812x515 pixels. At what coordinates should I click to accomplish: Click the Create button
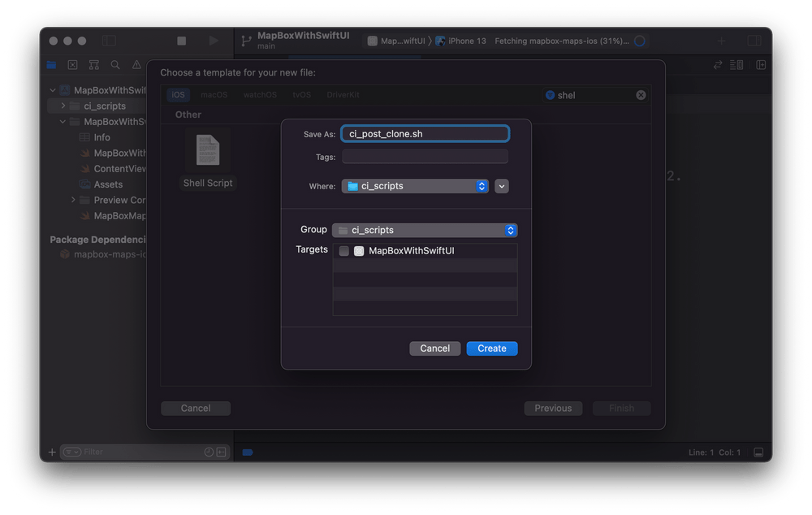click(x=491, y=348)
